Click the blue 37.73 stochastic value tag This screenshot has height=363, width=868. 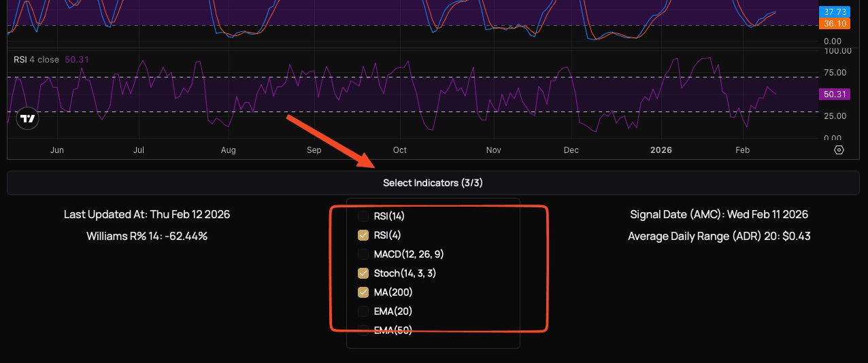tap(834, 12)
